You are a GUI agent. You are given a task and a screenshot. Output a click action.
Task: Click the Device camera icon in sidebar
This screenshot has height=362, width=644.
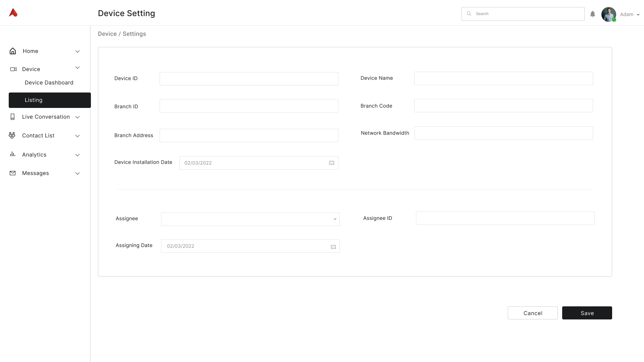coord(13,69)
